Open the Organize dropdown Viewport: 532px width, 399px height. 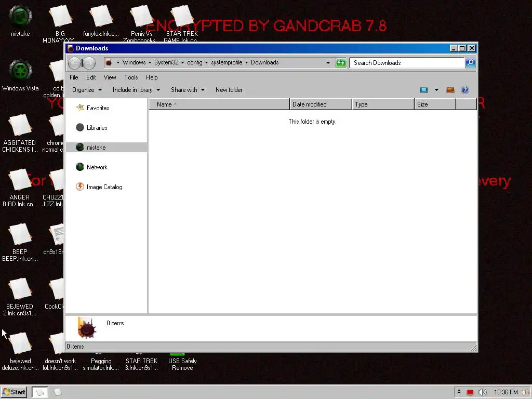[x=87, y=90]
